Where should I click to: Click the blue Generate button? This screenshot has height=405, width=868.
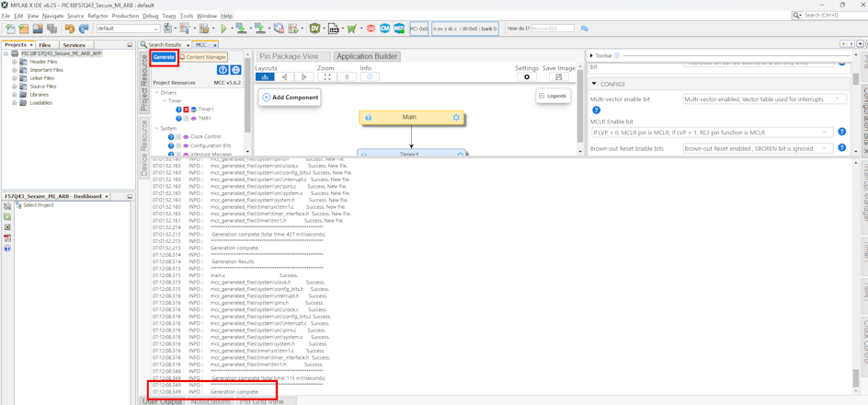[x=164, y=57]
